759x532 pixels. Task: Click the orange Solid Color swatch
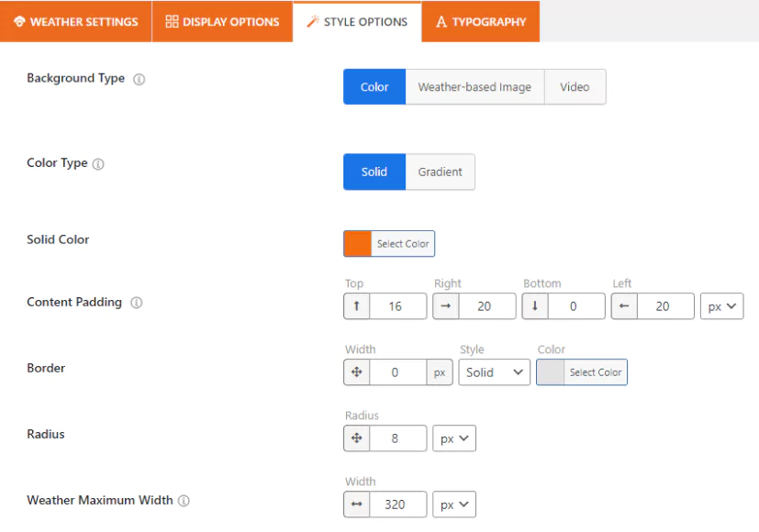point(358,244)
